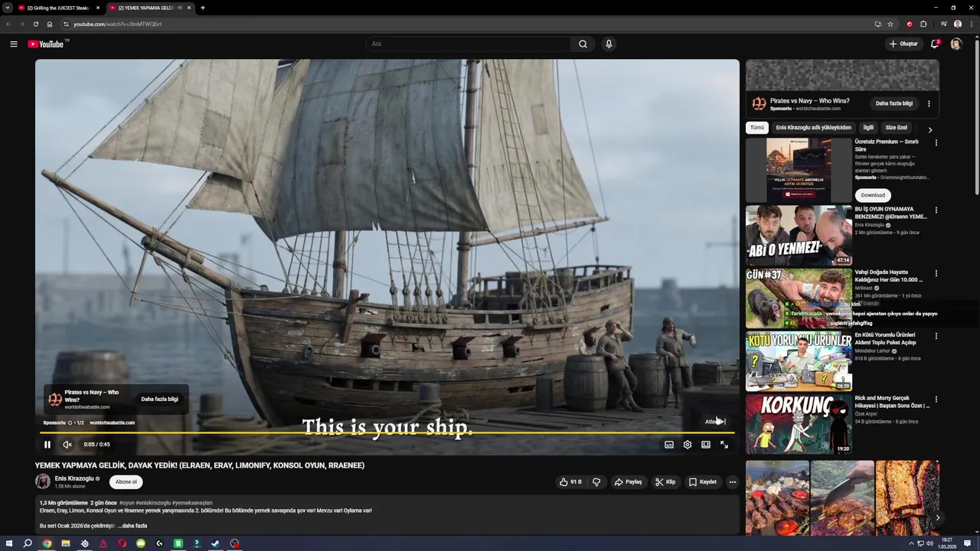980x551 pixels.
Task: Open options for BU İŞ OYUN OYNAMAYA video
Action: [x=936, y=210]
